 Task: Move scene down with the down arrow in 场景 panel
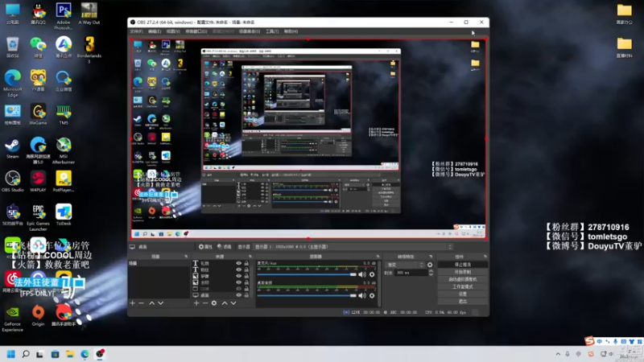click(x=160, y=303)
